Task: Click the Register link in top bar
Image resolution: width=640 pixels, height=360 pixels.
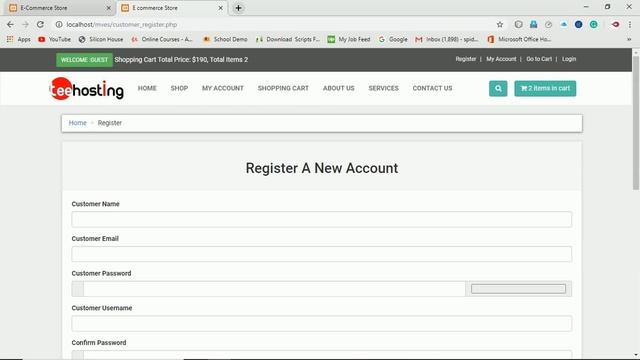Action: [x=466, y=59]
